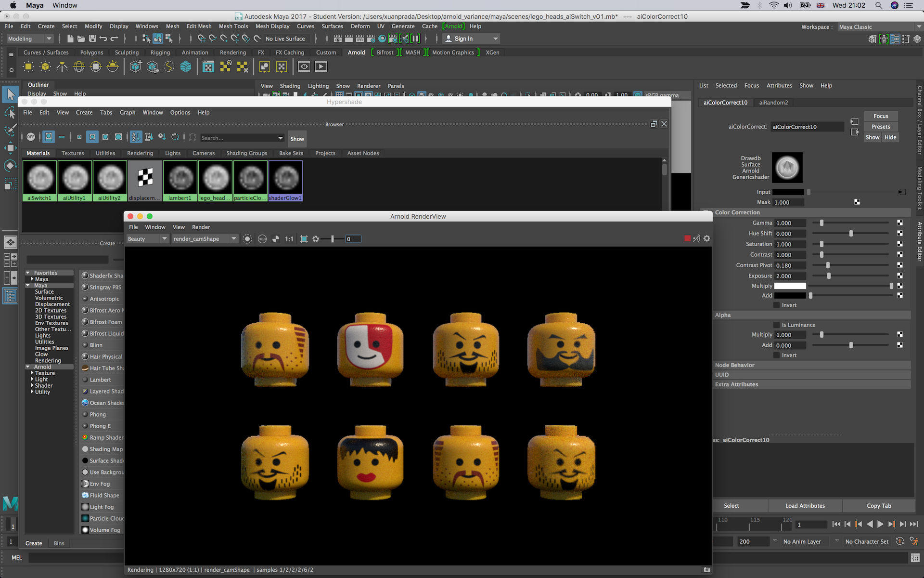Toggle the Color Correction Invert checkbox

click(x=776, y=305)
